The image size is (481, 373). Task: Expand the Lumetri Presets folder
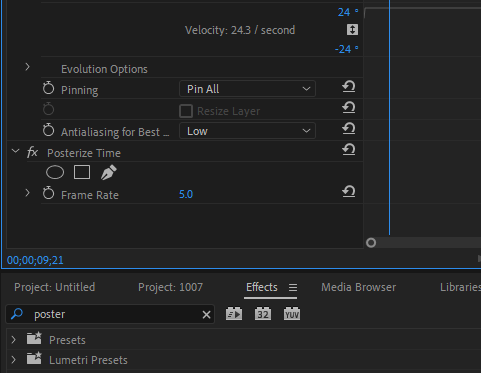tap(14, 360)
